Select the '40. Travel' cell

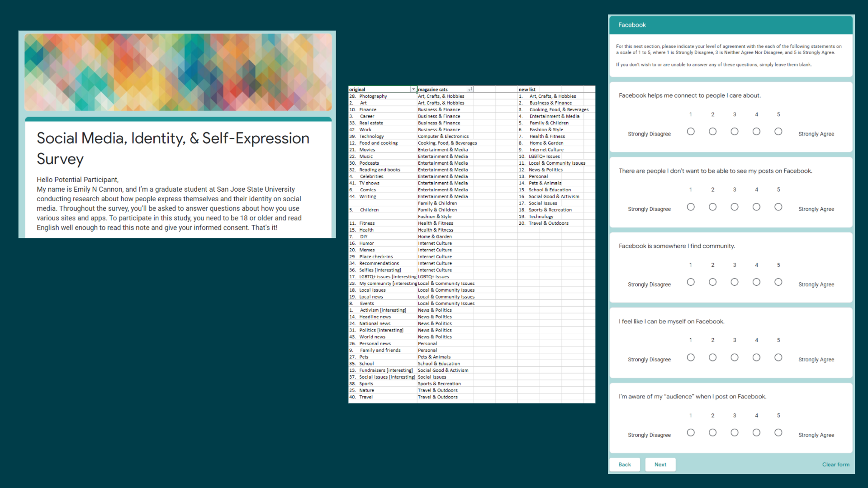click(383, 397)
